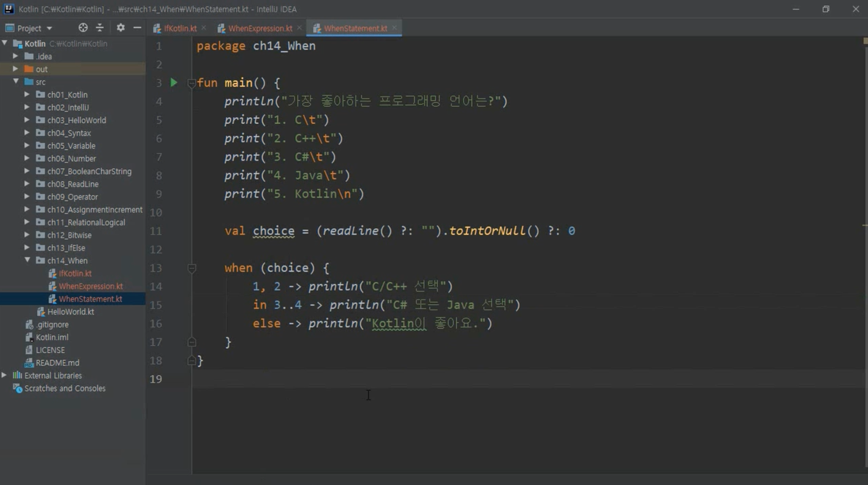Expand the ch09_Operator package
868x485 pixels.
tap(27, 196)
